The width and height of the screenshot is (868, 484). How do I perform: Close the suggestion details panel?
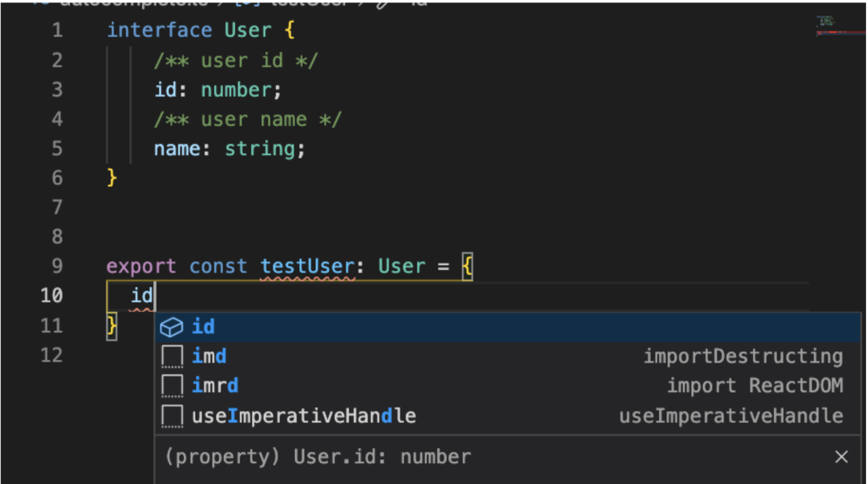pyautogui.click(x=841, y=457)
